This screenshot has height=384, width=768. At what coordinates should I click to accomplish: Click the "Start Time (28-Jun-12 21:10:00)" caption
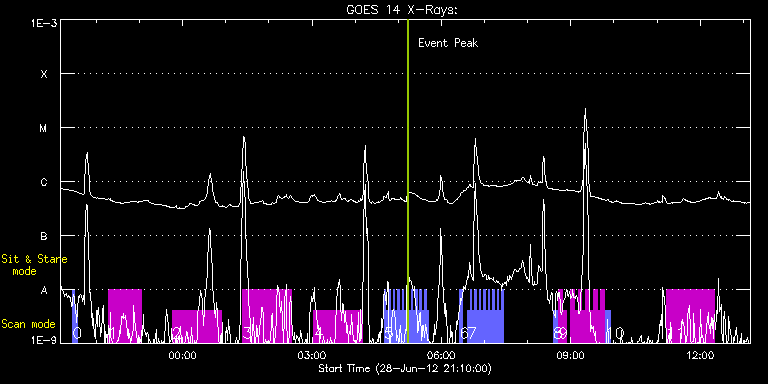[x=405, y=368]
